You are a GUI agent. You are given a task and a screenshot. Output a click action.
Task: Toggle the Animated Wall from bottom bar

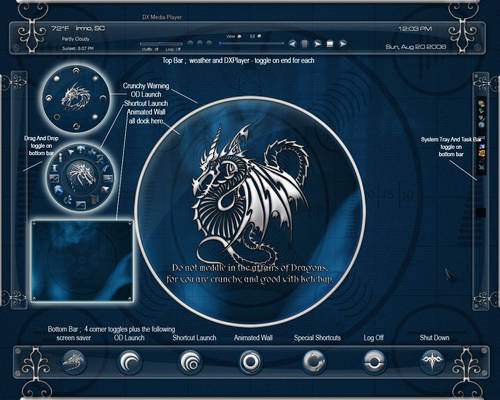[250, 362]
